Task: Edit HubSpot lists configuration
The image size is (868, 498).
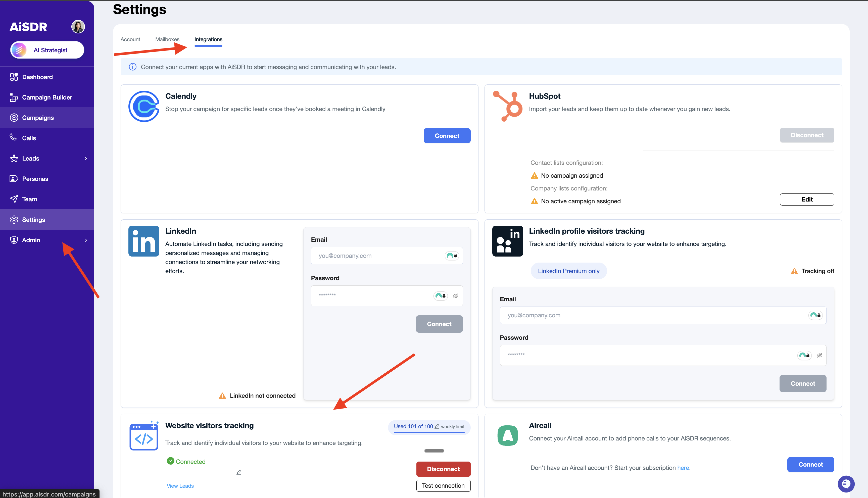Action: coord(807,200)
